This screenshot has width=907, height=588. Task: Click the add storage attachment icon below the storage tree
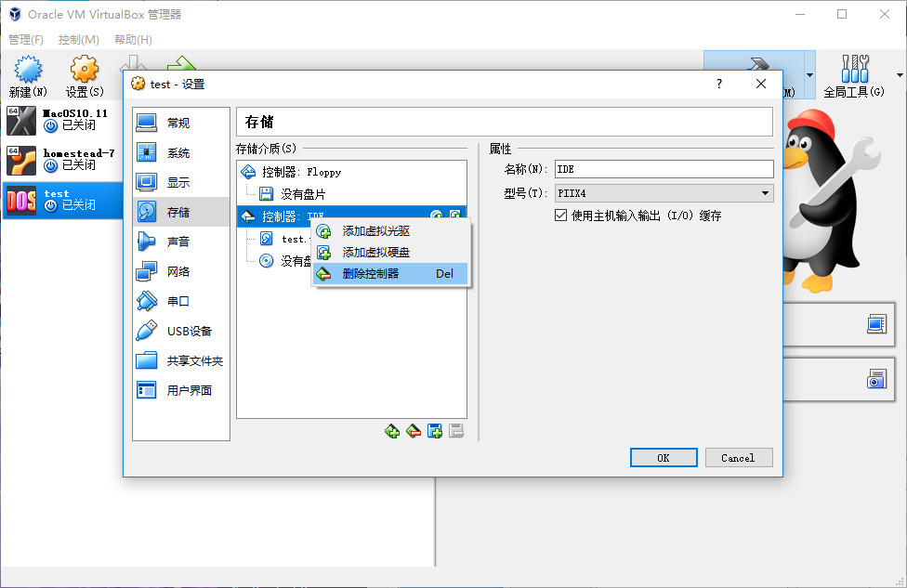tap(435, 431)
